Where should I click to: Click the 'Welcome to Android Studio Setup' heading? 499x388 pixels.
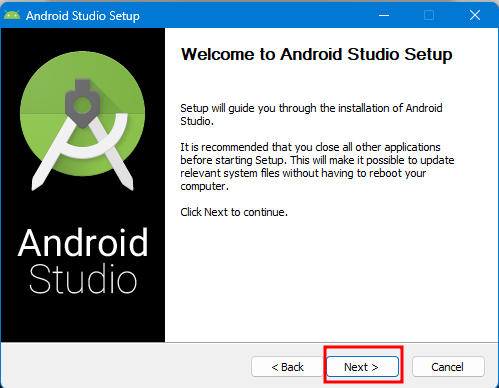[x=316, y=54]
